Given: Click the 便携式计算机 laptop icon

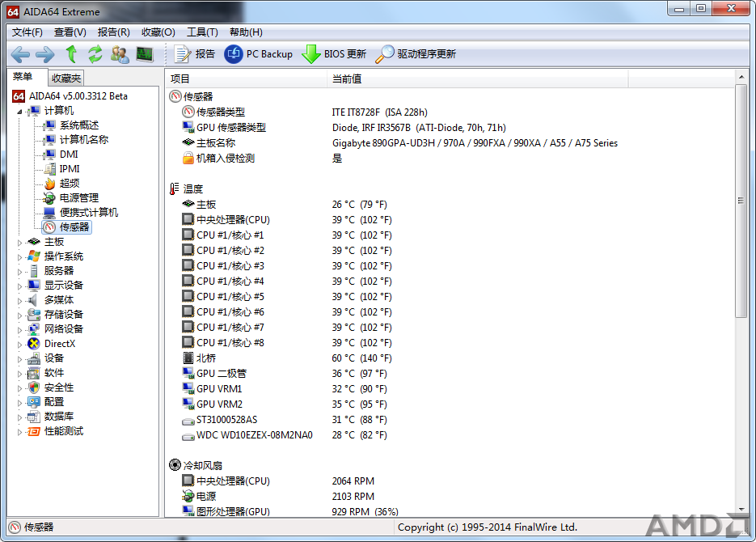Looking at the screenshot, I should pyautogui.click(x=49, y=213).
